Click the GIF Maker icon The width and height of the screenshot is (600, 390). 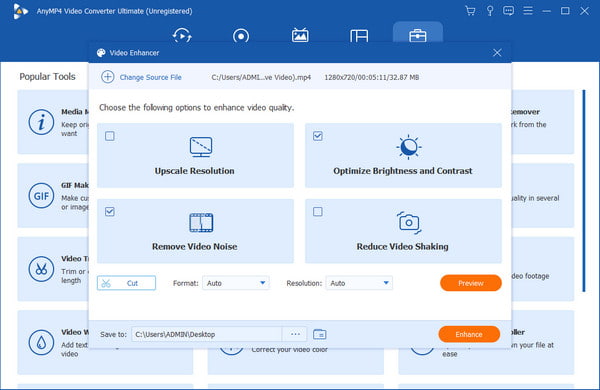click(41, 196)
